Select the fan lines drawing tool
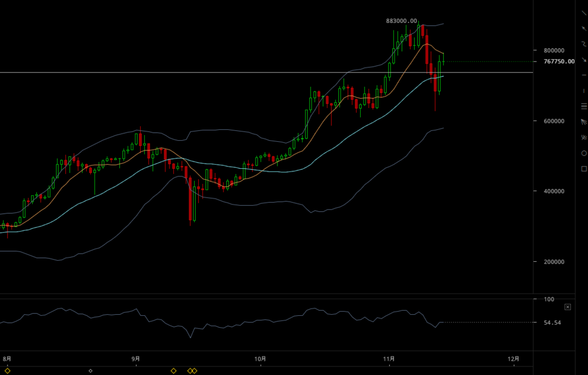Screen dimensions: 588x375 click(584, 122)
